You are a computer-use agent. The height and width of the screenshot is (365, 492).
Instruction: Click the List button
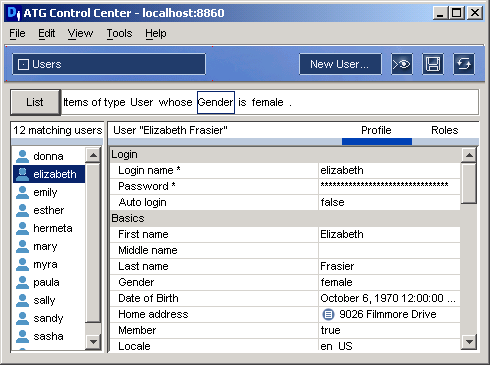click(35, 102)
